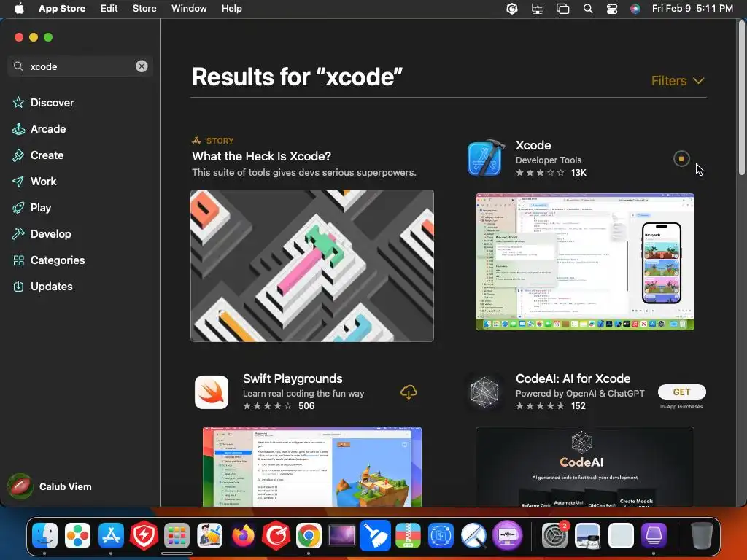Open the Window menu
Screen dimensions: 747x560
coord(189,8)
